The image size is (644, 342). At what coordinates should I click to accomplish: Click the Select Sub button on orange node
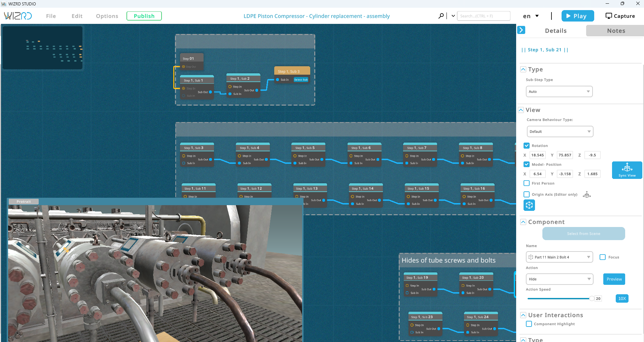pos(301,80)
